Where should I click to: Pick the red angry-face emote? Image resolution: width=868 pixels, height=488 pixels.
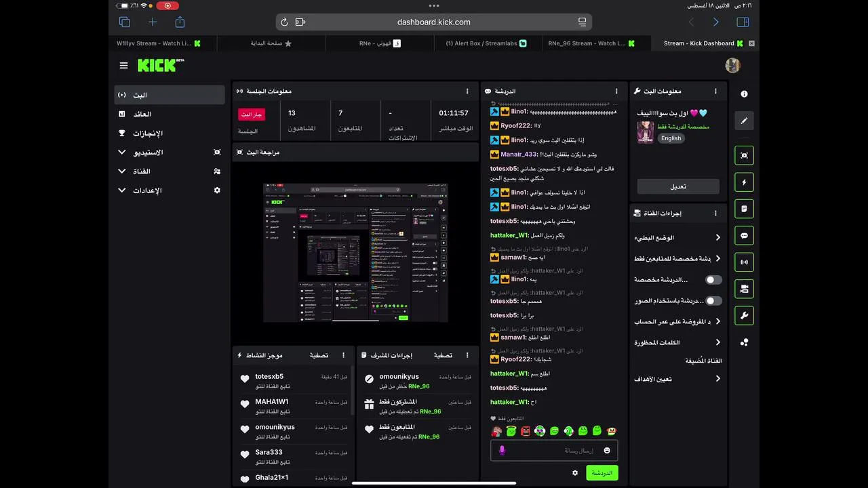pos(526,430)
